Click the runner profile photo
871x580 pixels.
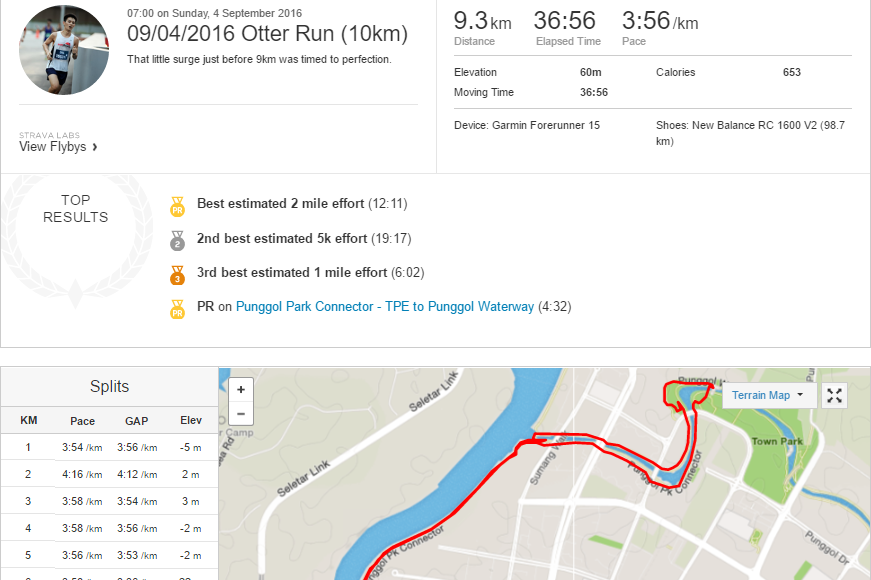[x=64, y=50]
